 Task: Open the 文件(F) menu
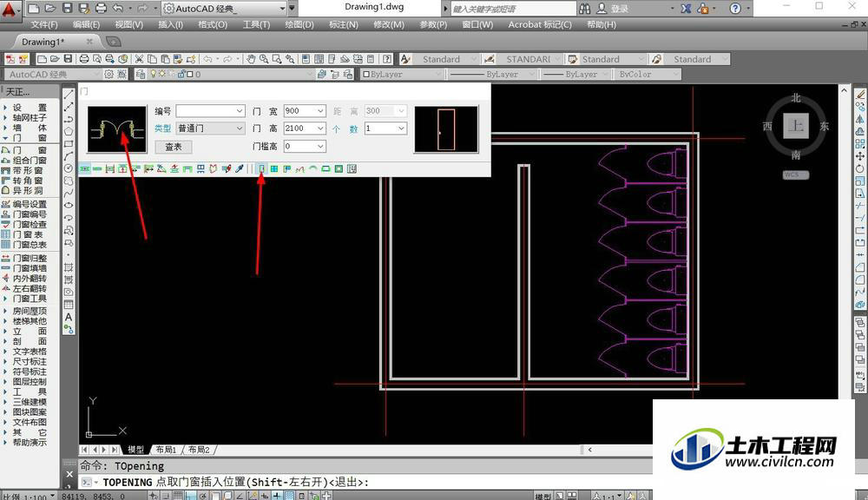pyautogui.click(x=44, y=24)
